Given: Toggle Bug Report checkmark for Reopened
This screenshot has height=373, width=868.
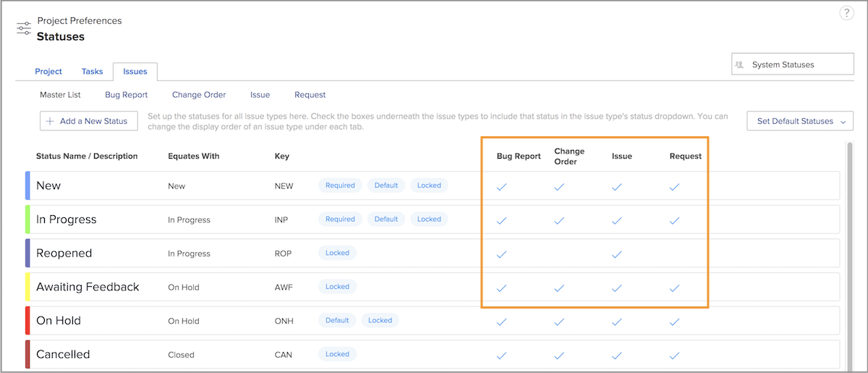Looking at the screenshot, I should tap(501, 254).
